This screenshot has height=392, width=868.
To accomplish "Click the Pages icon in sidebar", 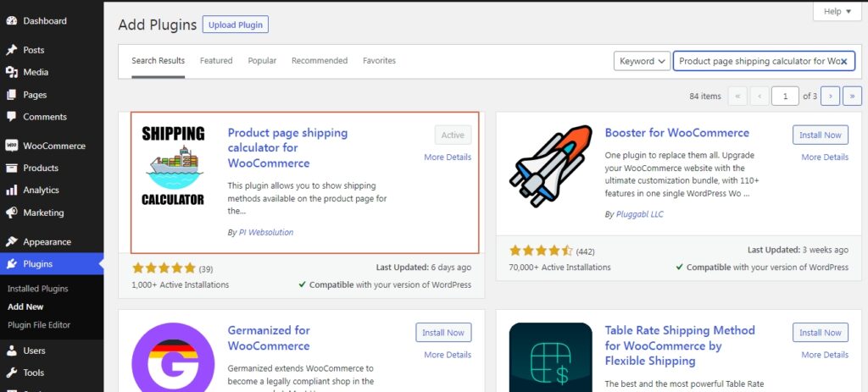I will 12,95.
